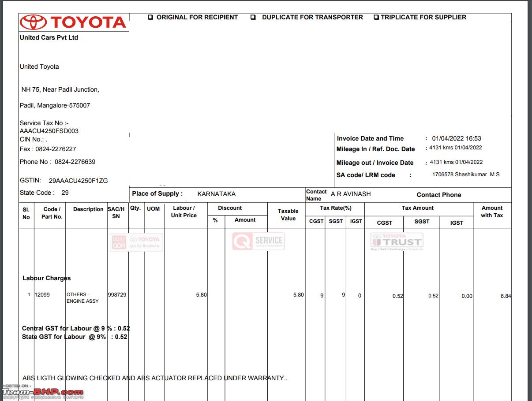
Task: Click the phone number 0824-2276639
Action: tap(75, 162)
